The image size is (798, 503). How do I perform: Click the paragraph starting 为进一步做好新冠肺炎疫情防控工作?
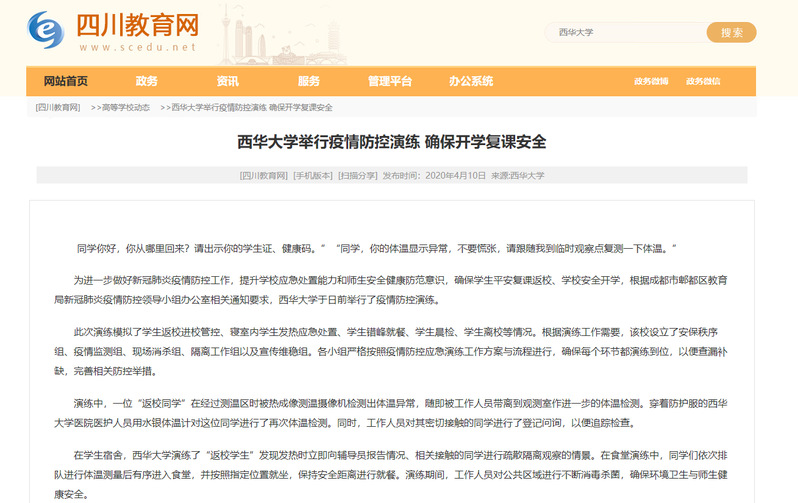[x=391, y=290]
